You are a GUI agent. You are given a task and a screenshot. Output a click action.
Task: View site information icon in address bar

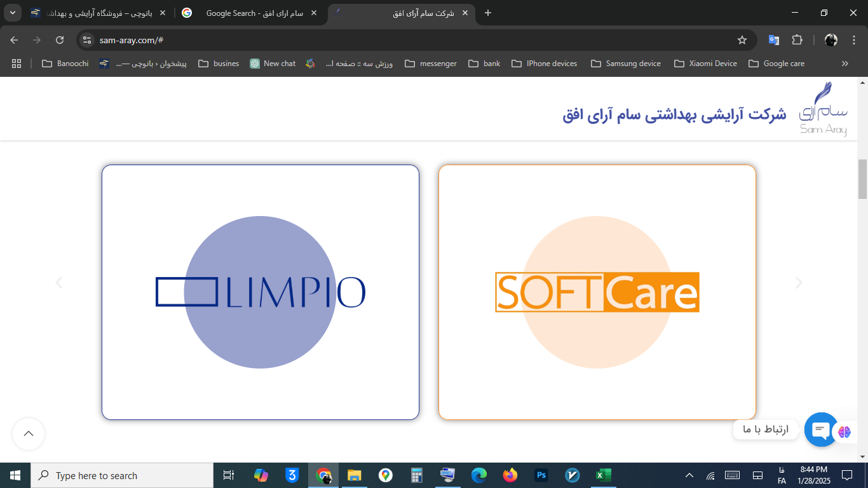pyautogui.click(x=88, y=40)
